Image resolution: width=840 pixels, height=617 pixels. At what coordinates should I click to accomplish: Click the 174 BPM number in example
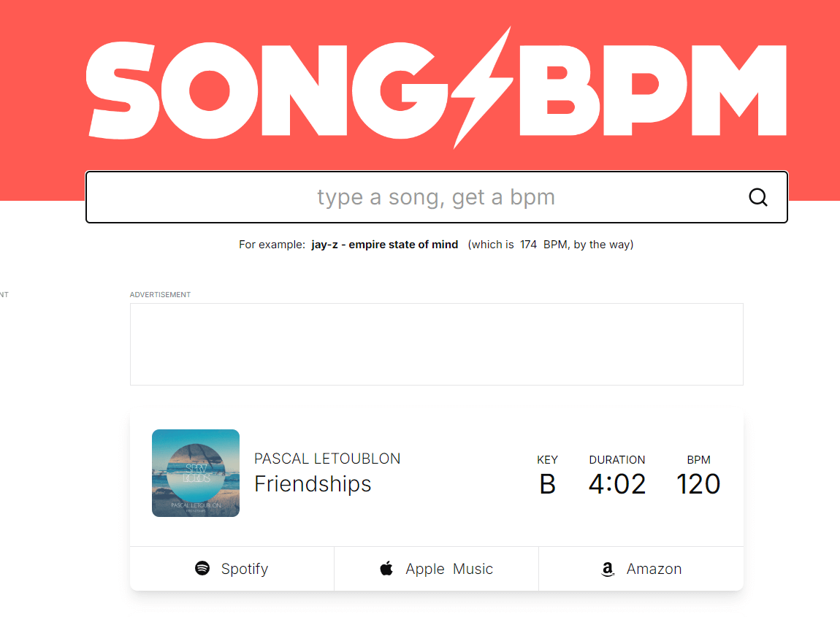tap(529, 245)
